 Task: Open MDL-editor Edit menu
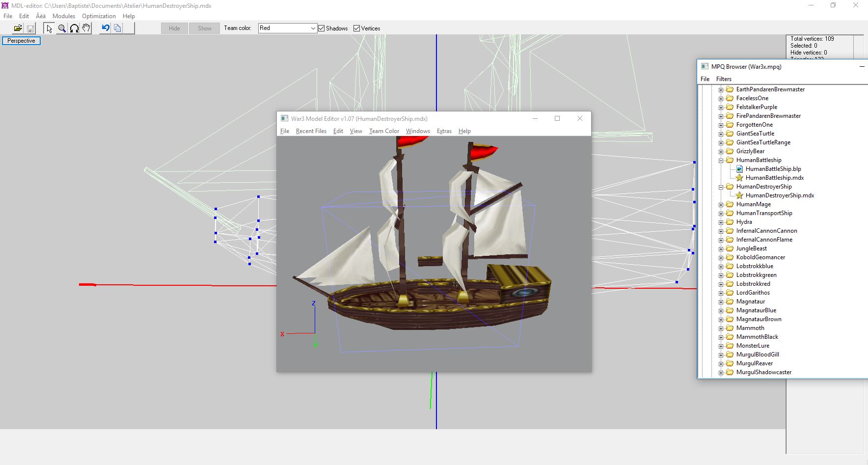[x=24, y=16]
